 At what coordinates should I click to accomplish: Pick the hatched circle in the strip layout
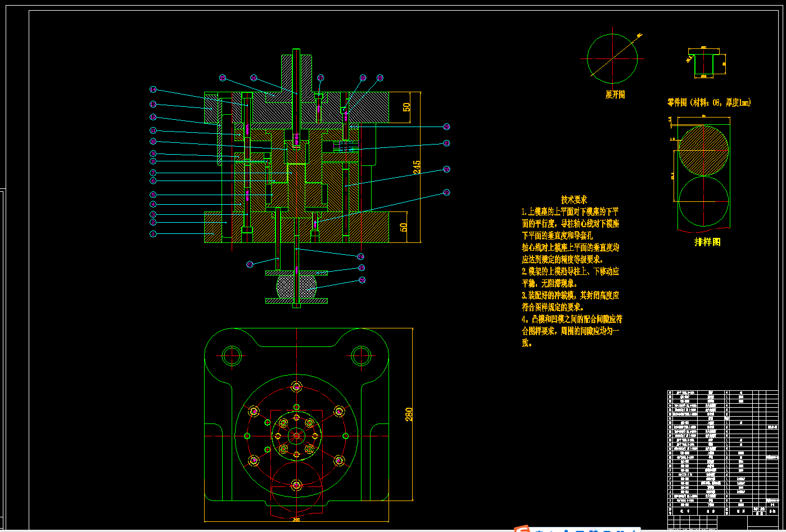pos(703,150)
